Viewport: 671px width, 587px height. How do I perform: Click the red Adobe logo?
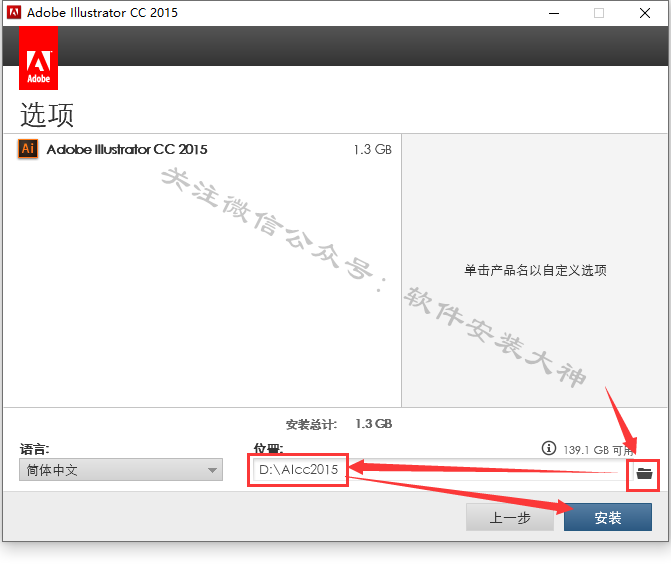click(x=39, y=58)
